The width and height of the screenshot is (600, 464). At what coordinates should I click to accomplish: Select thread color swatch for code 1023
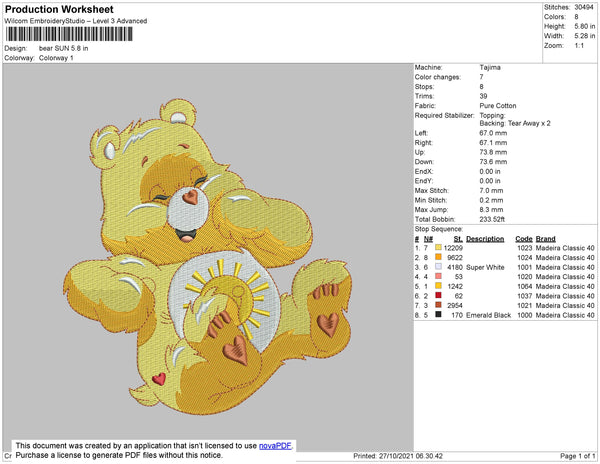[x=438, y=248]
